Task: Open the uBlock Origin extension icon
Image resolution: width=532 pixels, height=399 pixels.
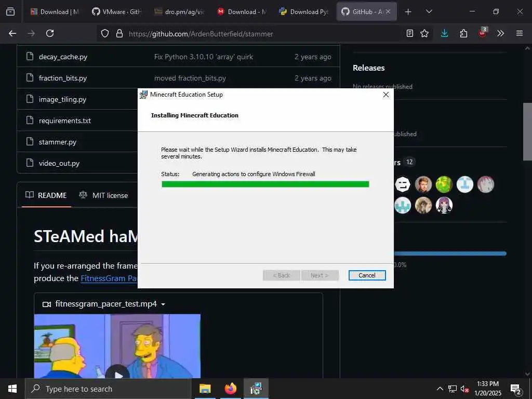Action: 483,33
